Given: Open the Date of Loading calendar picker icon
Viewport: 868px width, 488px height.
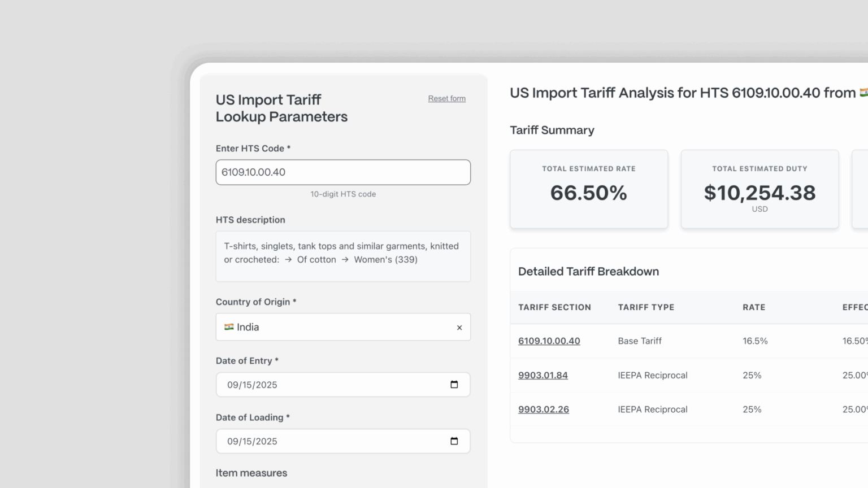Looking at the screenshot, I should pyautogui.click(x=454, y=441).
